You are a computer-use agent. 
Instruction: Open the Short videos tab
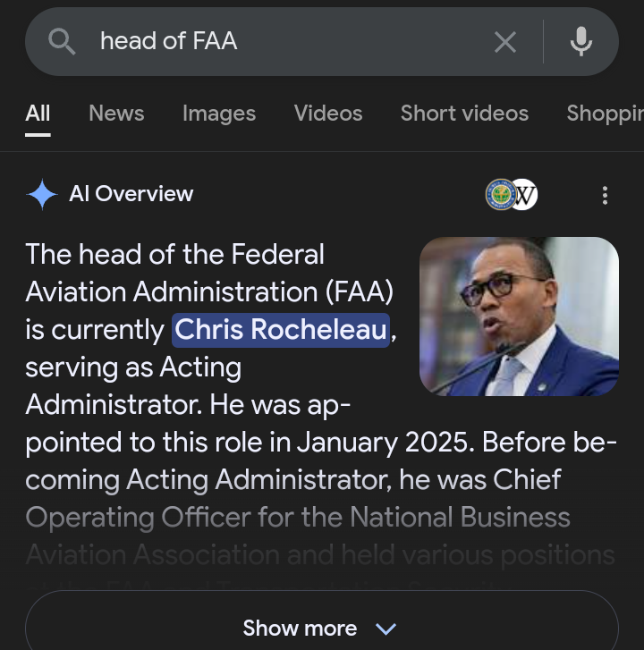tap(464, 114)
